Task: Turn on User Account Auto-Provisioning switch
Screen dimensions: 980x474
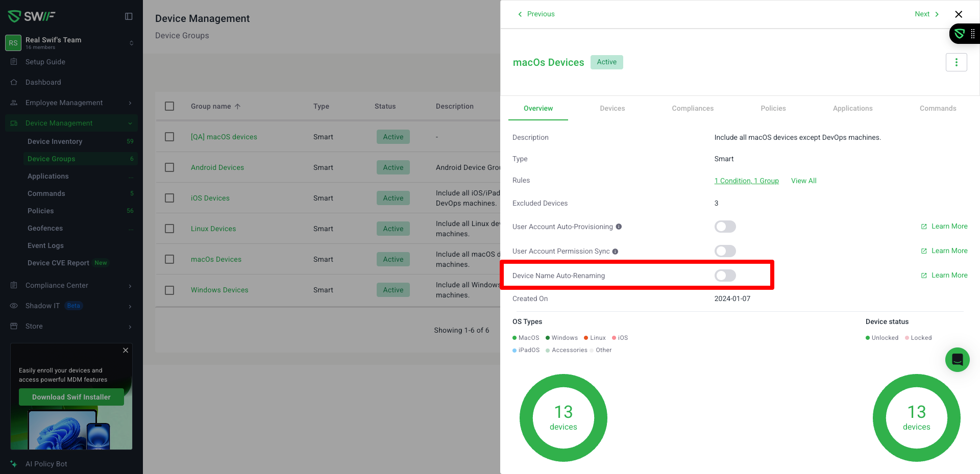Action: pos(725,227)
